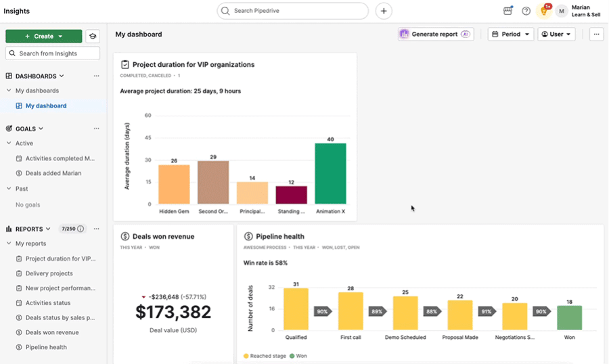Image resolution: width=609 pixels, height=364 pixels.
Task: Collapse the Active goals group
Action: tap(9, 143)
